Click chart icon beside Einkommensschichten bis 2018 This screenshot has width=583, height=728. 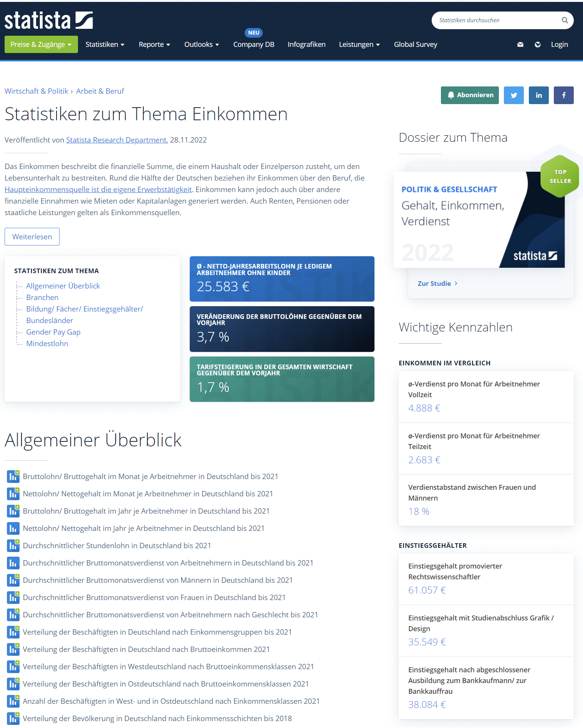(x=13, y=718)
